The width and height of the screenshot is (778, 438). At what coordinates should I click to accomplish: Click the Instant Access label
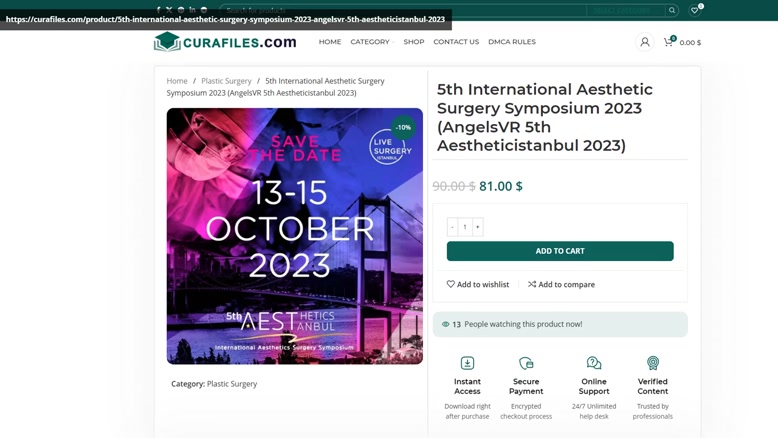467,386
